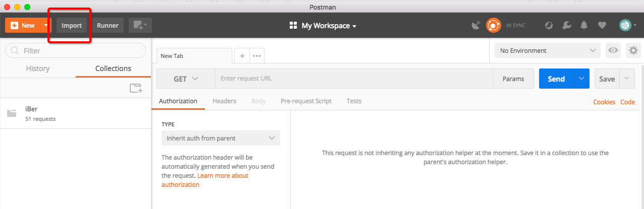Click the IN SYNC status text

pos(516,26)
